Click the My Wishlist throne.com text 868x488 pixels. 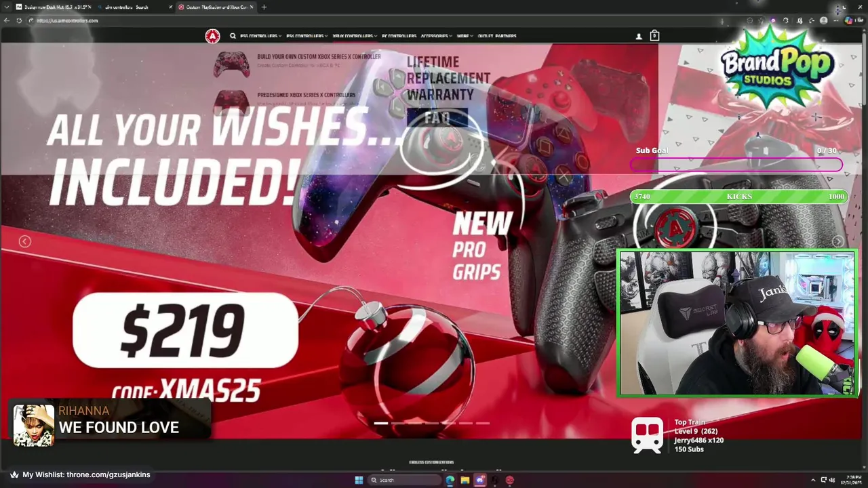pyautogui.click(x=86, y=474)
